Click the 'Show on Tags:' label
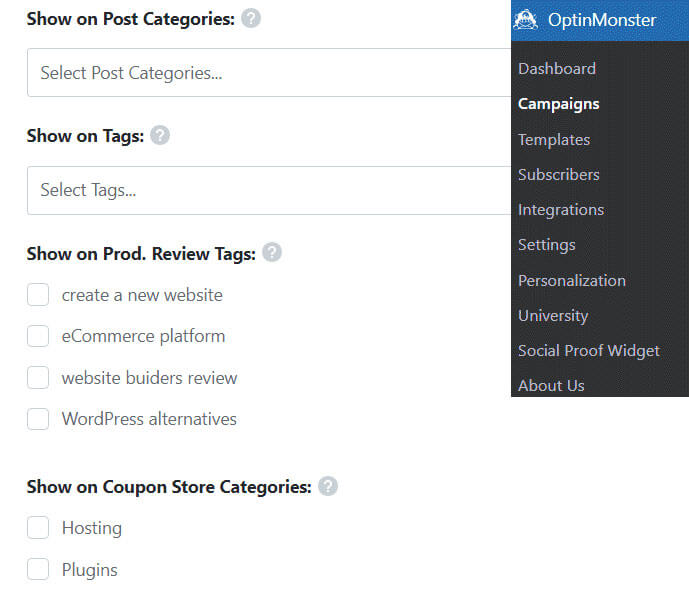The image size is (689, 593). coord(85,136)
